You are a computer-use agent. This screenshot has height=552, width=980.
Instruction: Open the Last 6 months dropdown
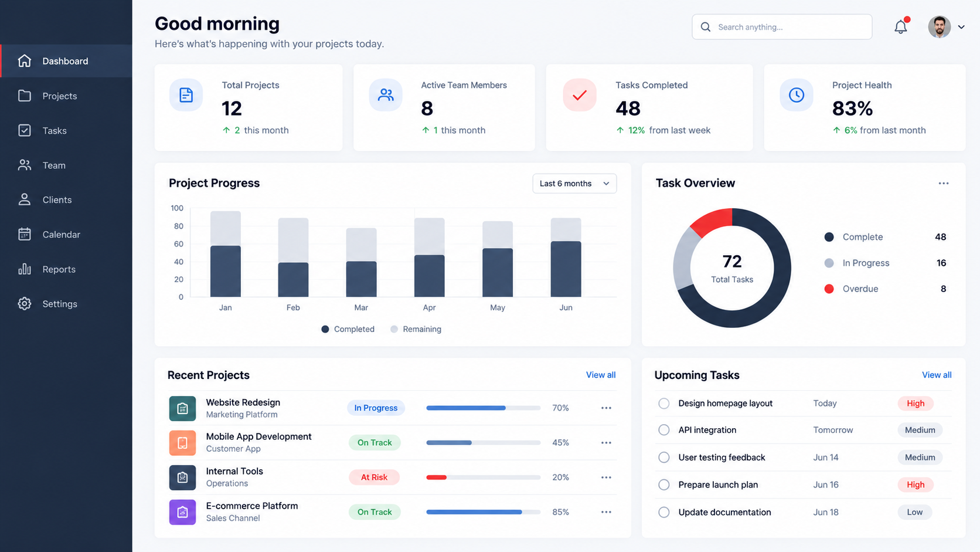click(x=574, y=184)
